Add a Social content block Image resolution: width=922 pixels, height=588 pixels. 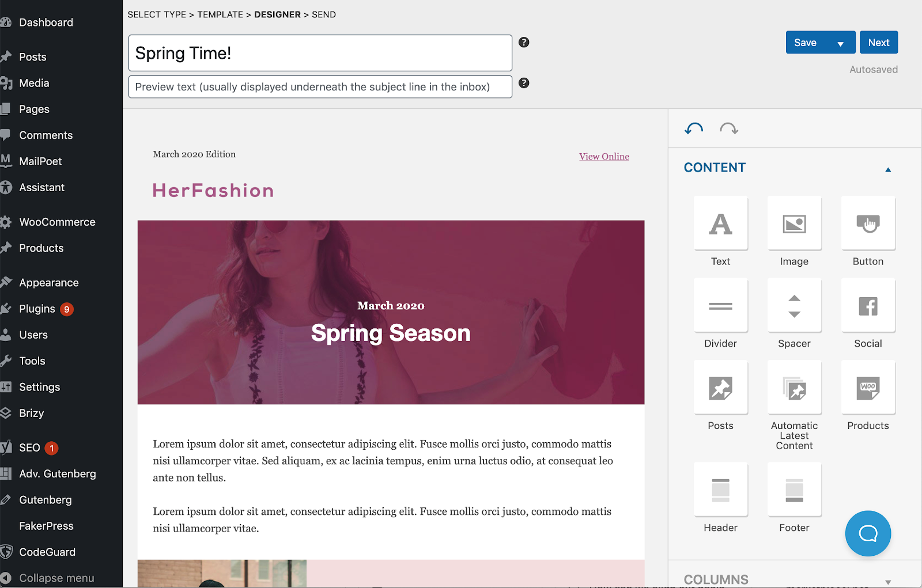[868, 306]
